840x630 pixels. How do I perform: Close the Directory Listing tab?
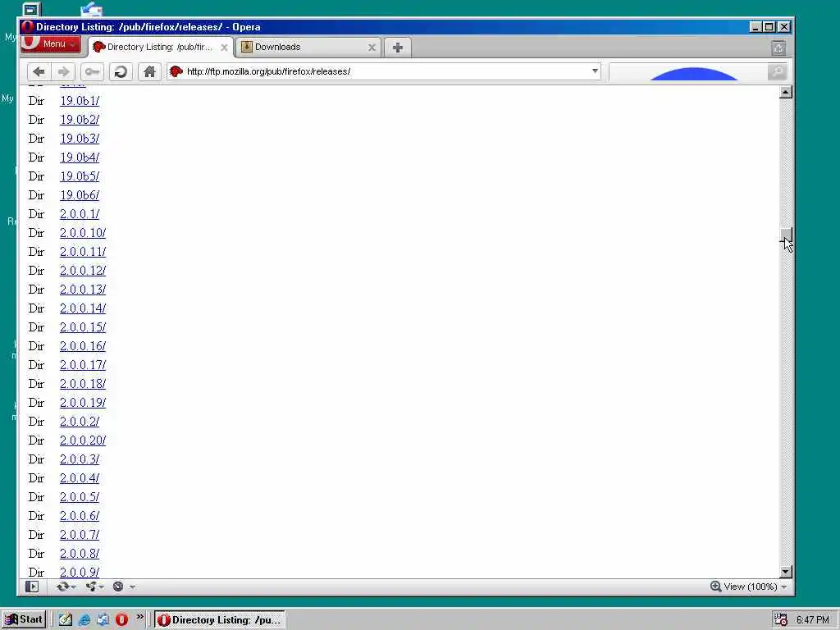[225, 47]
